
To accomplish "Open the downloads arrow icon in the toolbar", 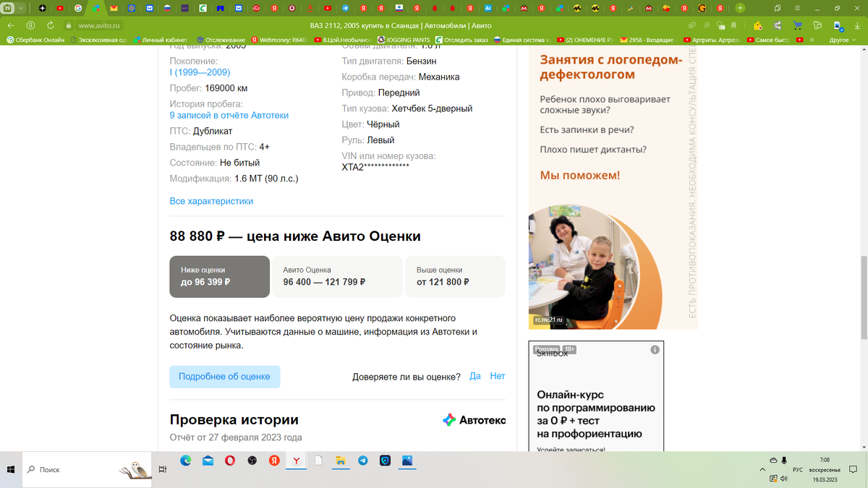I will (x=858, y=25).
